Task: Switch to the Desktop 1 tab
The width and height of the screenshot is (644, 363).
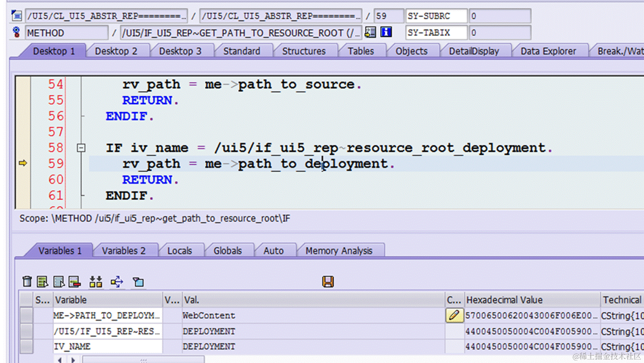Action: tap(54, 51)
